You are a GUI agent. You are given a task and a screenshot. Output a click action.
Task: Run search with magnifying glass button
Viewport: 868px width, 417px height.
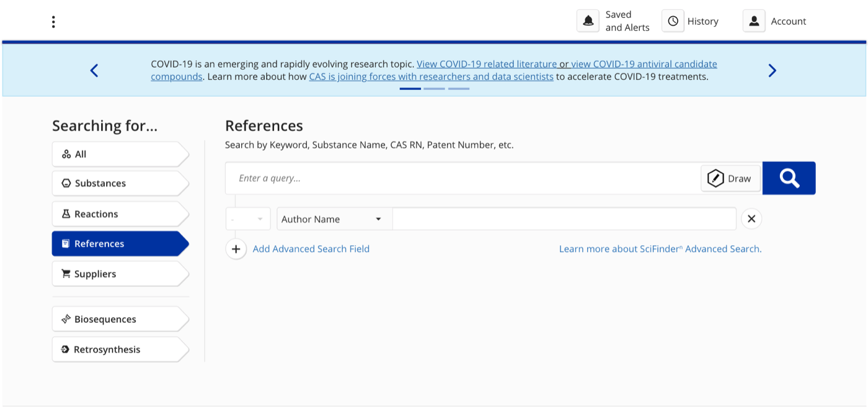pyautogui.click(x=789, y=178)
